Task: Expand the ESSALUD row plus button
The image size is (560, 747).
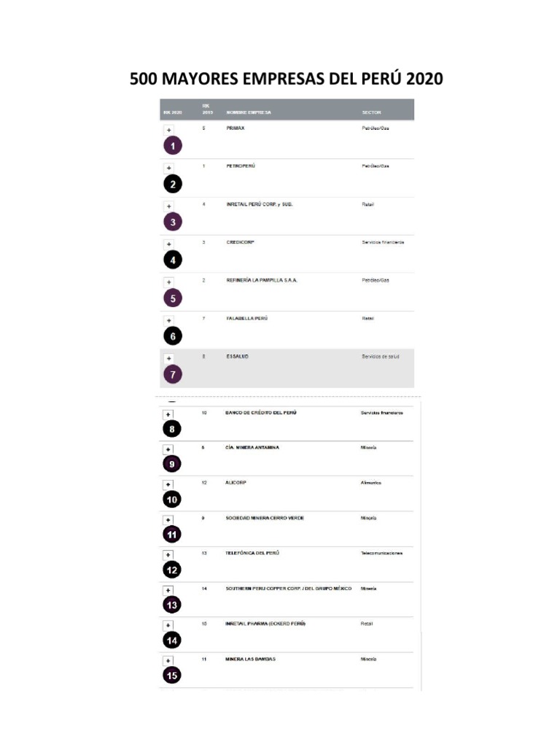Action: pos(168,359)
